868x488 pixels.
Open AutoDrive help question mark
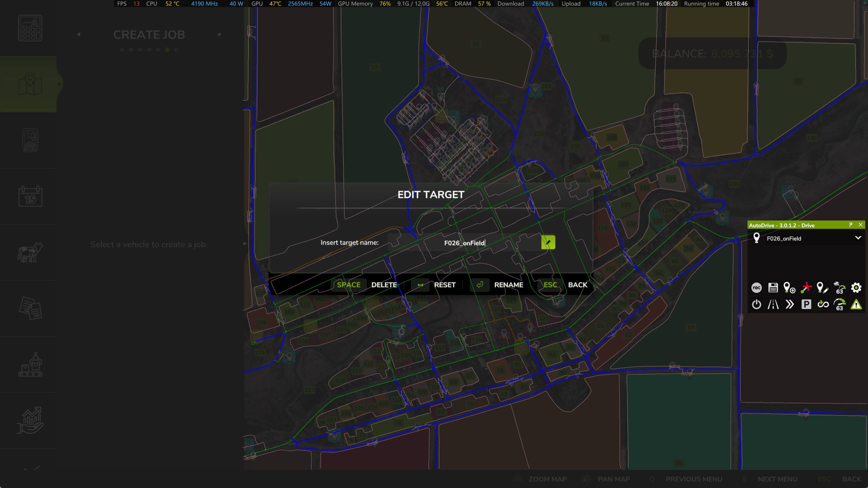click(850, 225)
